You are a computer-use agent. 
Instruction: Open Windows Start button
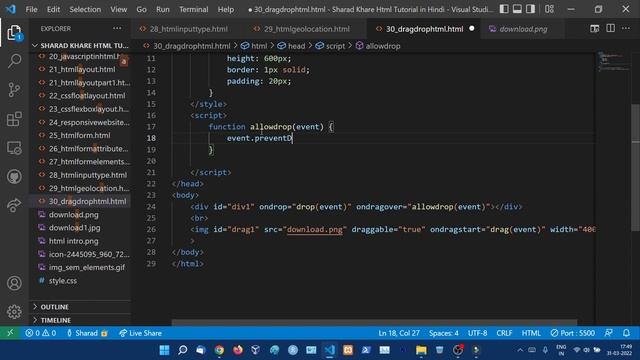coord(164,350)
